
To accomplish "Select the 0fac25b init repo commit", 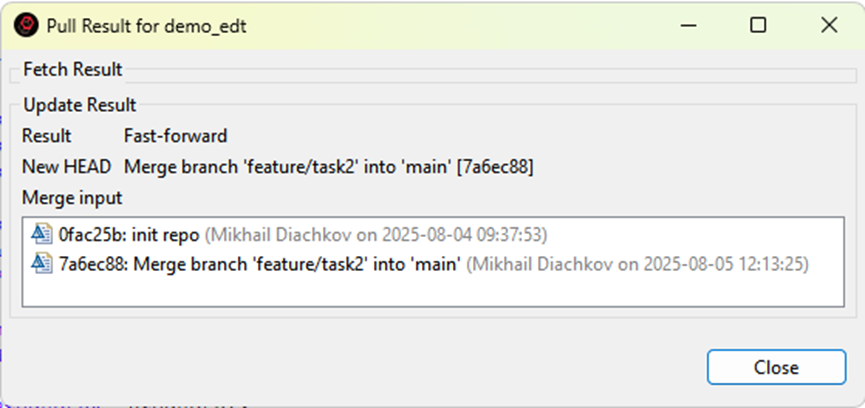I will pos(130,235).
